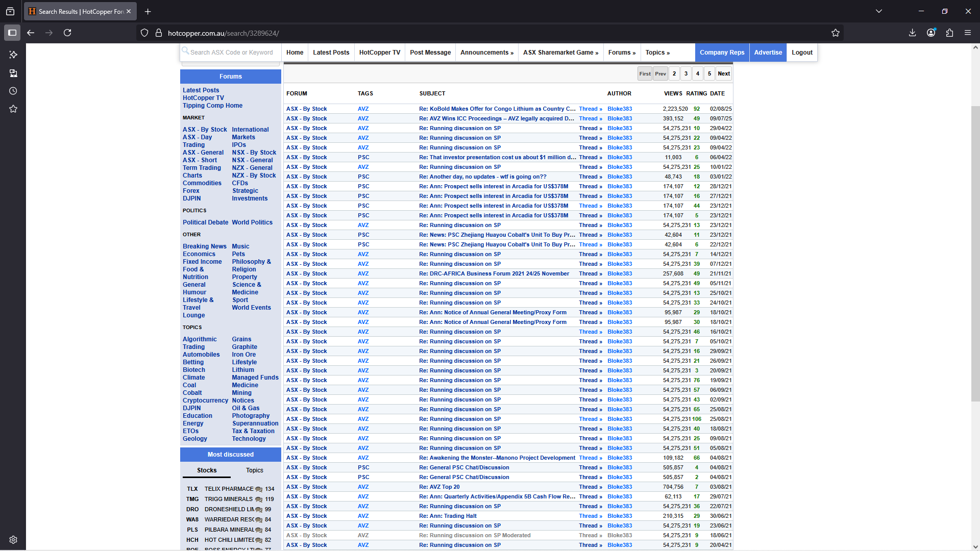
Task: Open the AVZ Wins ICC Proceedings post
Action: pyautogui.click(x=497, y=118)
